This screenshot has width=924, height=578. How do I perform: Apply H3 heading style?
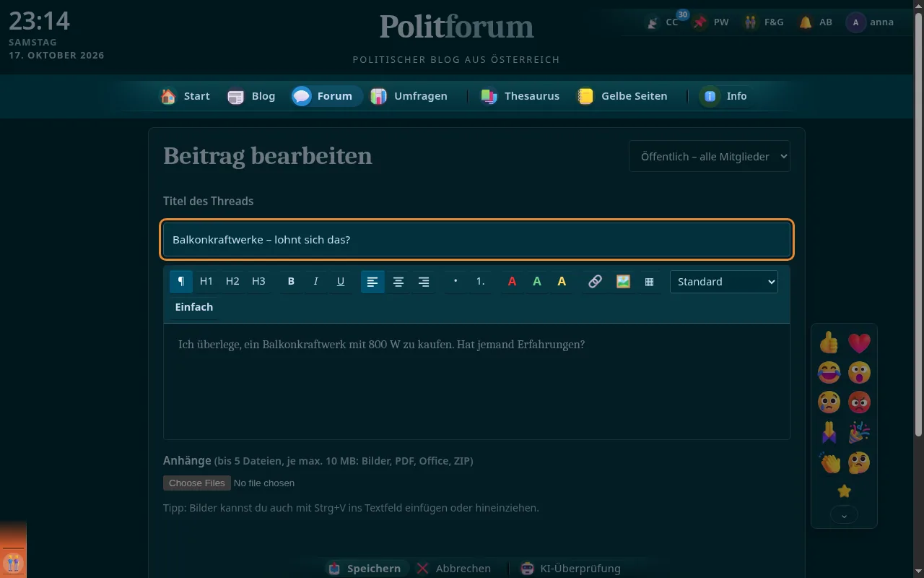point(258,282)
